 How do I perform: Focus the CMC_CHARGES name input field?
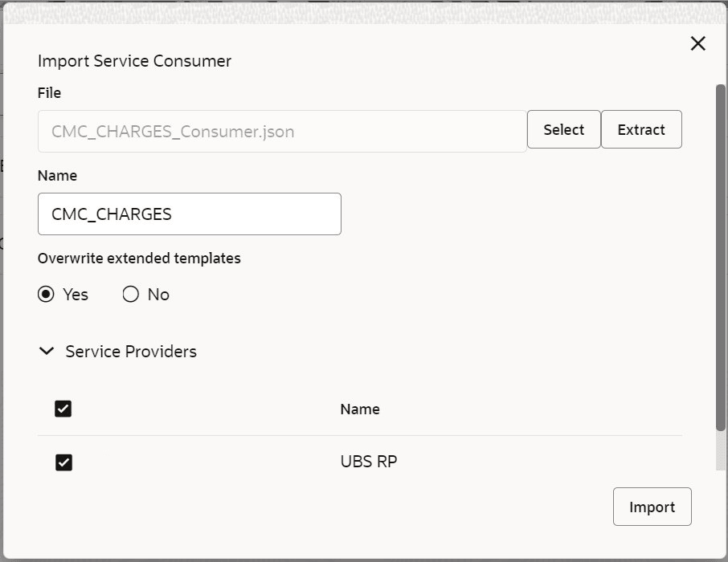pyautogui.click(x=190, y=214)
